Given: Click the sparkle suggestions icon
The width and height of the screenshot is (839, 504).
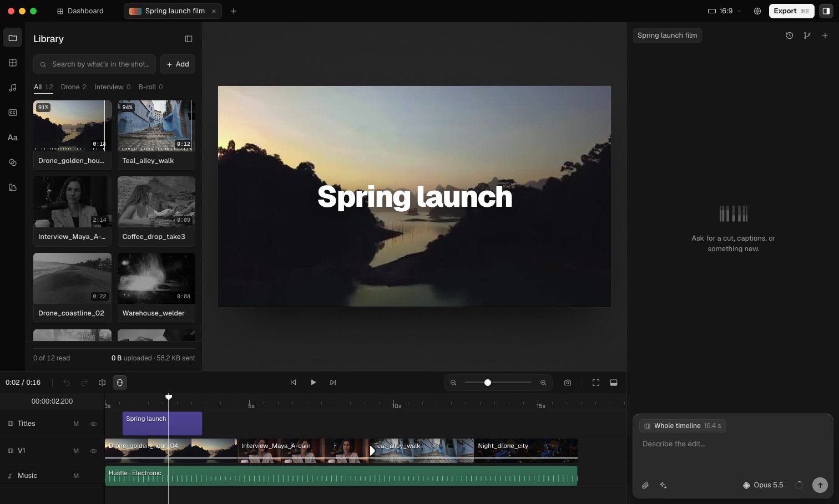Looking at the screenshot, I should pyautogui.click(x=663, y=485).
